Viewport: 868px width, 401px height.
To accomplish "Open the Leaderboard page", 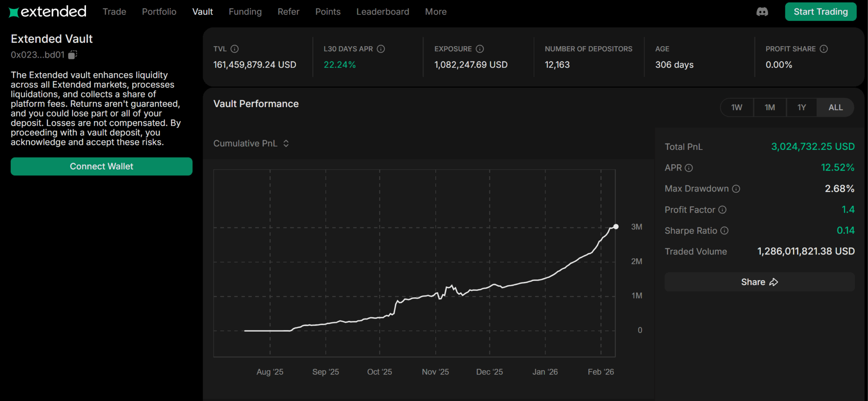I will pos(383,12).
